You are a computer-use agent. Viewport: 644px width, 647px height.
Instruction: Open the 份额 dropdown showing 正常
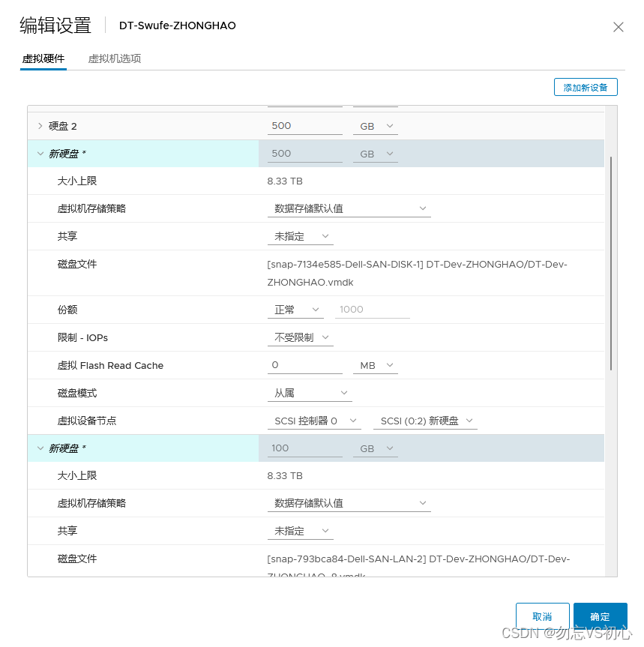(295, 309)
